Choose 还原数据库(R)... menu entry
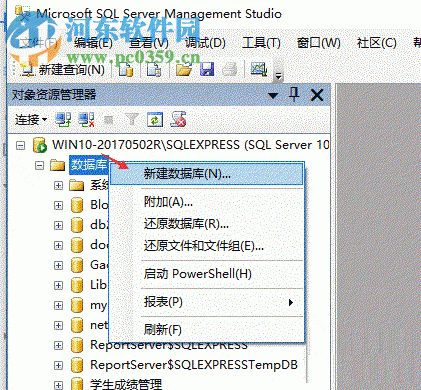 [206, 224]
